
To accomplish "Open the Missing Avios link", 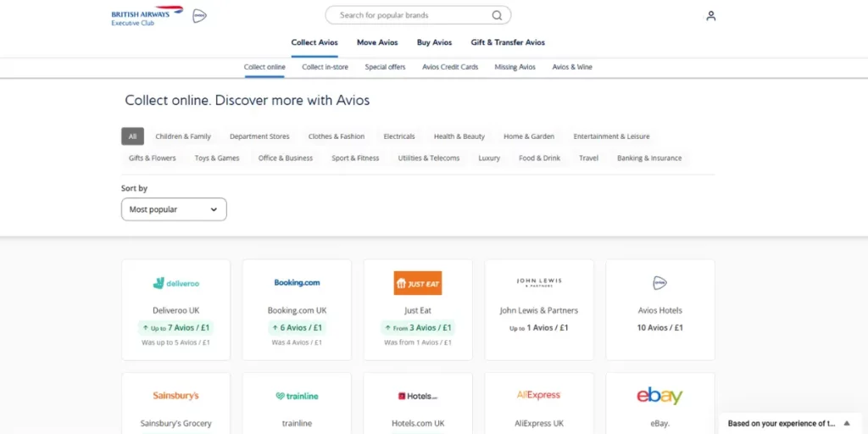I will click(515, 67).
